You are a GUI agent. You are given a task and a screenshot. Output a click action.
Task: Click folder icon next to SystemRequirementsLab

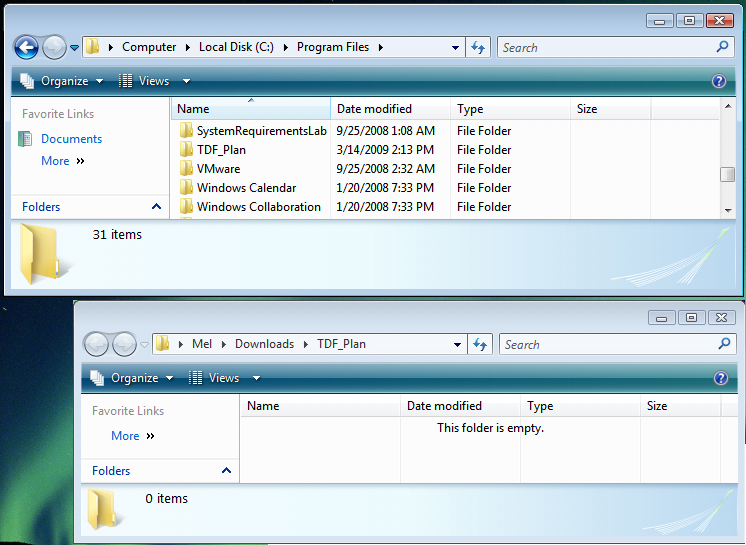(x=186, y=130)
